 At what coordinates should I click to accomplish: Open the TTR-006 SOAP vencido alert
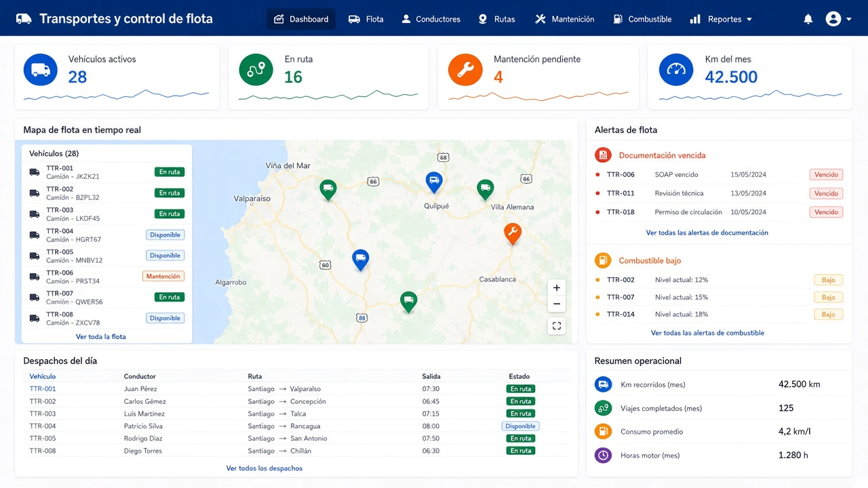(719, 174)
